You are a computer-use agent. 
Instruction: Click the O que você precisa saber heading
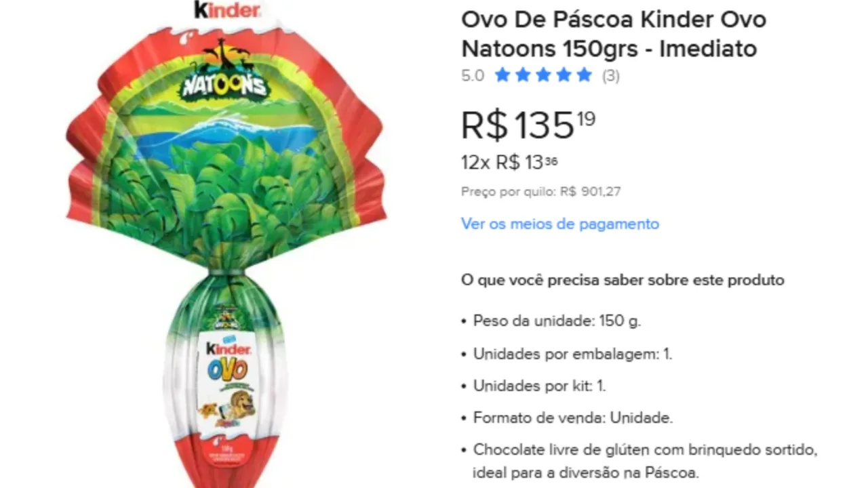coord(623,280)
